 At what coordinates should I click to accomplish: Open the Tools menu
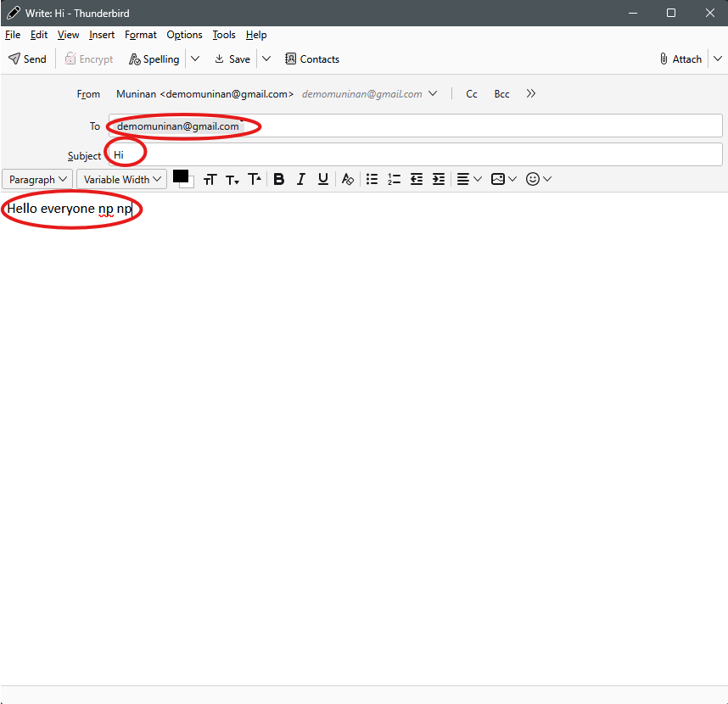pos(224,35)
